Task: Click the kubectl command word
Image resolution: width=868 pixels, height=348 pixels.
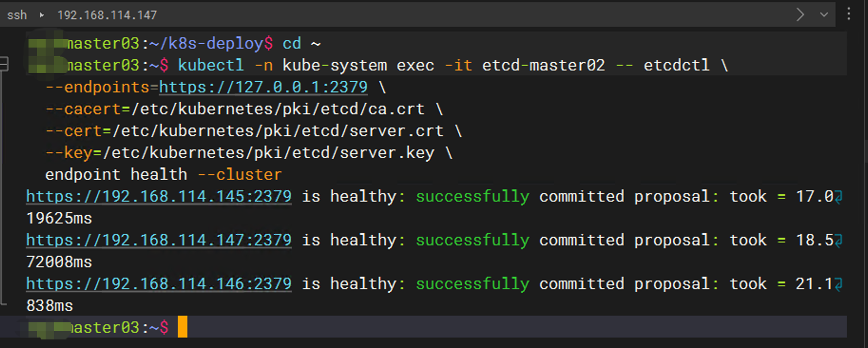Action: (x=211, y=65)
